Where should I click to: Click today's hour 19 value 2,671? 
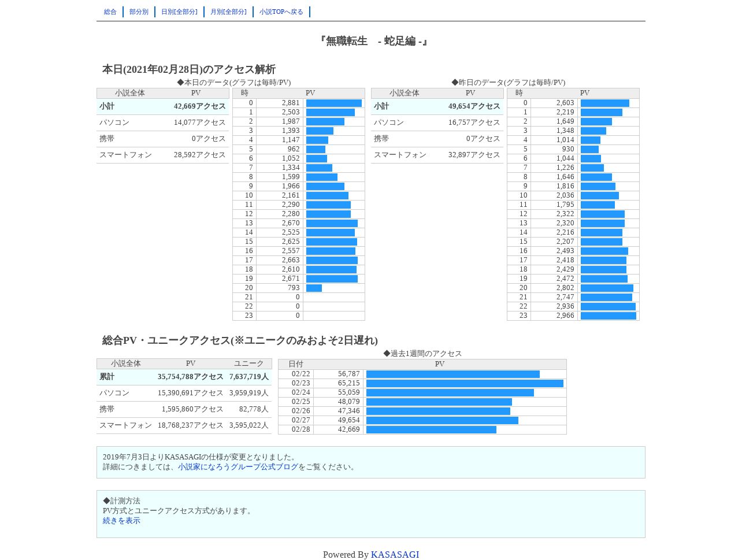tap(291, 279)
